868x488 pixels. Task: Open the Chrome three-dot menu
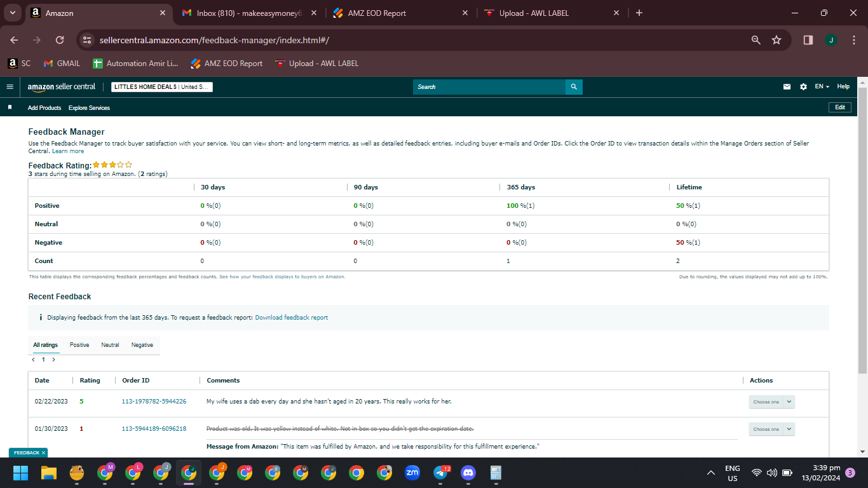pos(853,40)
